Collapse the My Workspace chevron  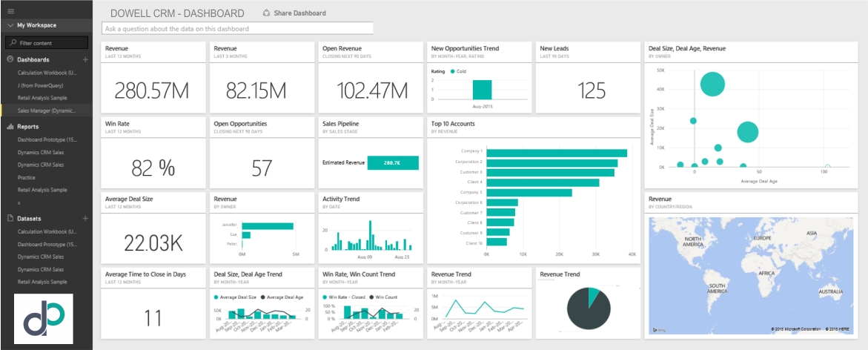[x=9, y=26]
